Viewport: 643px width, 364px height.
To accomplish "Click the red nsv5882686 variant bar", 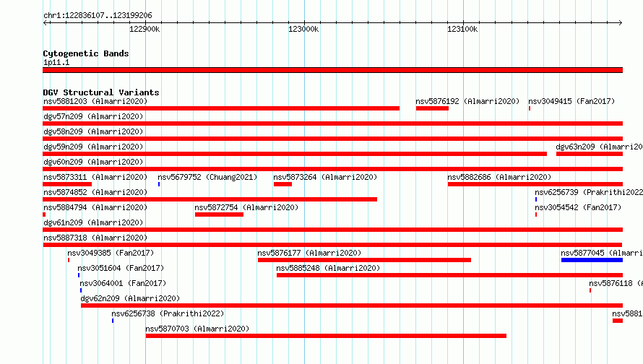I will click(x=535, y=184).
